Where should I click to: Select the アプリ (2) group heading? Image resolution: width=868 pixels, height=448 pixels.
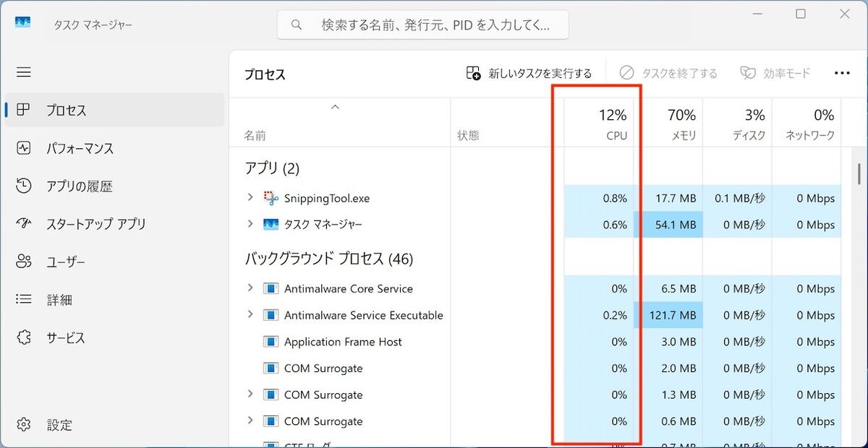(x=272, y=168)
